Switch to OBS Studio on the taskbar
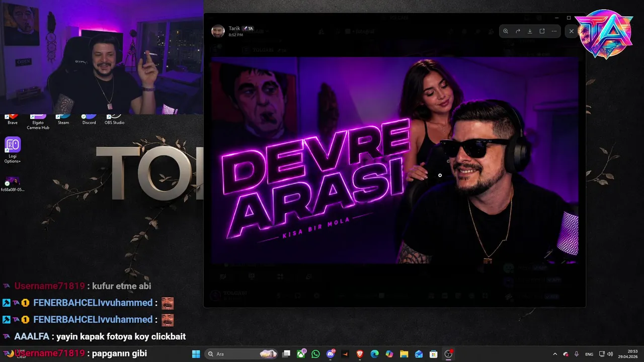The height and width of the screenshot is (362, 644). [x=448, y=354]
